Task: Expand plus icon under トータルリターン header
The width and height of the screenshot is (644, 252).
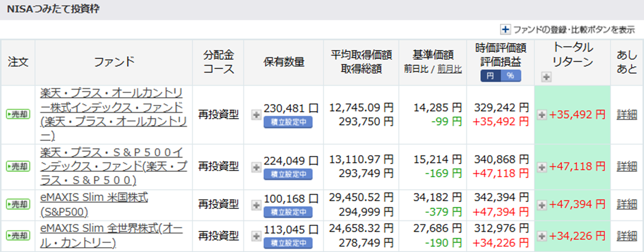Action: (545, 76)
